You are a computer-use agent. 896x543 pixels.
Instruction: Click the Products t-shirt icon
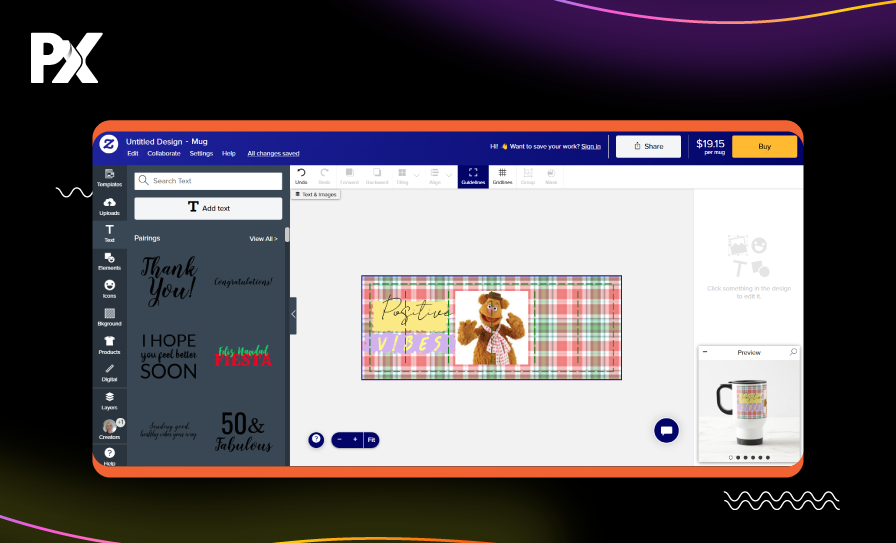pos(109,343)
